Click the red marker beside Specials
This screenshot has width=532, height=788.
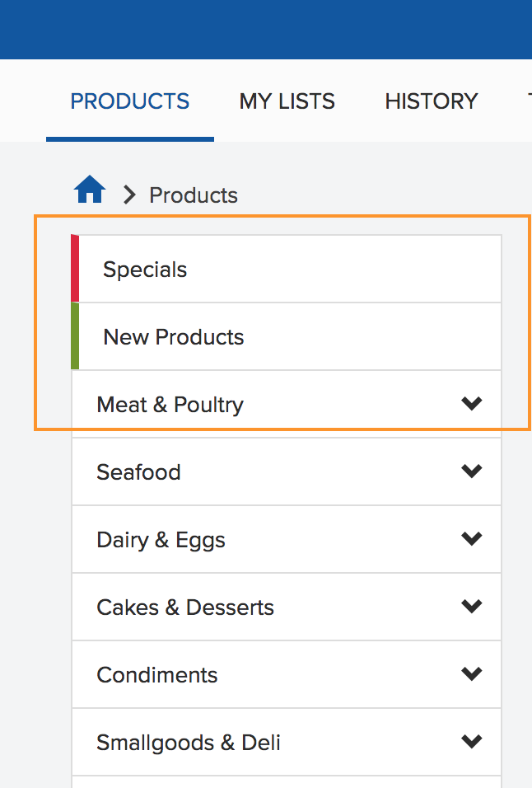click(x=75, y=269)
